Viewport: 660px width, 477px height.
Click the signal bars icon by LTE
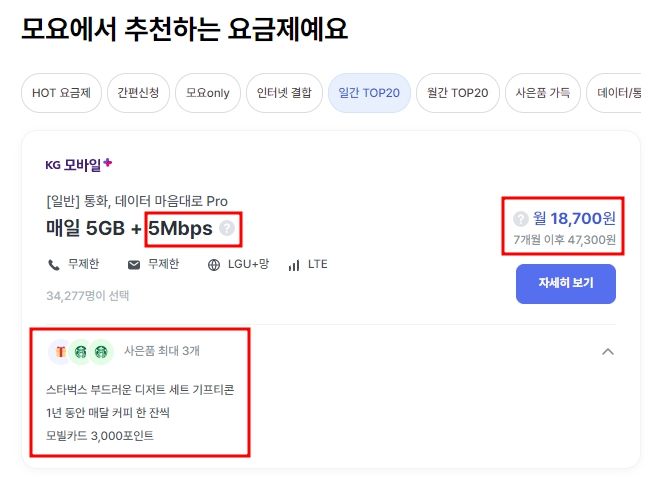click(x=294, y=265)
